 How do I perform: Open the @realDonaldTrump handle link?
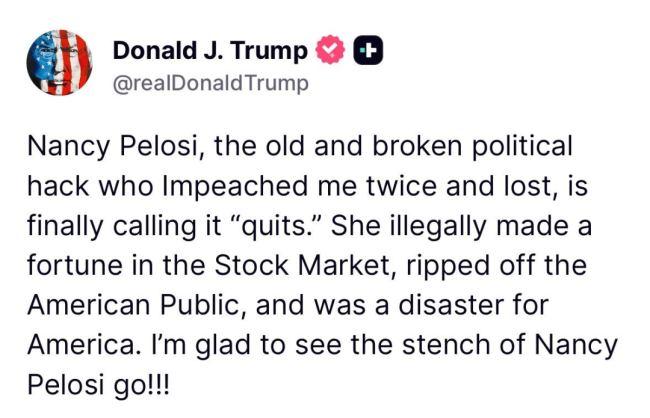point(210,83)
